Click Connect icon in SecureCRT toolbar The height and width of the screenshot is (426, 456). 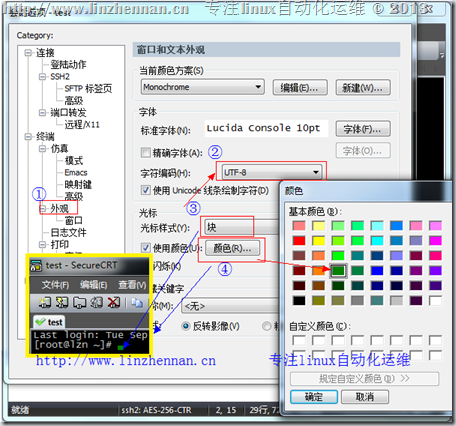[45, 302]
